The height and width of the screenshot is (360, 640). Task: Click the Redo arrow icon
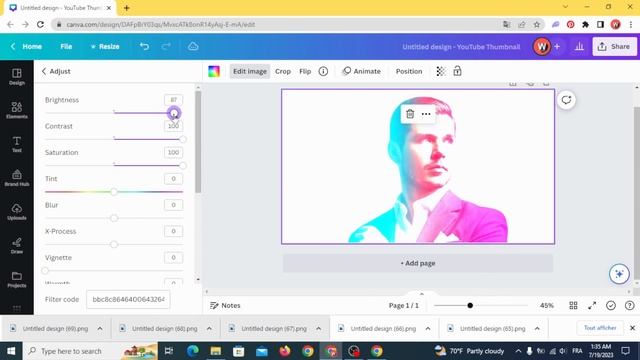click(x=166, y=46)
